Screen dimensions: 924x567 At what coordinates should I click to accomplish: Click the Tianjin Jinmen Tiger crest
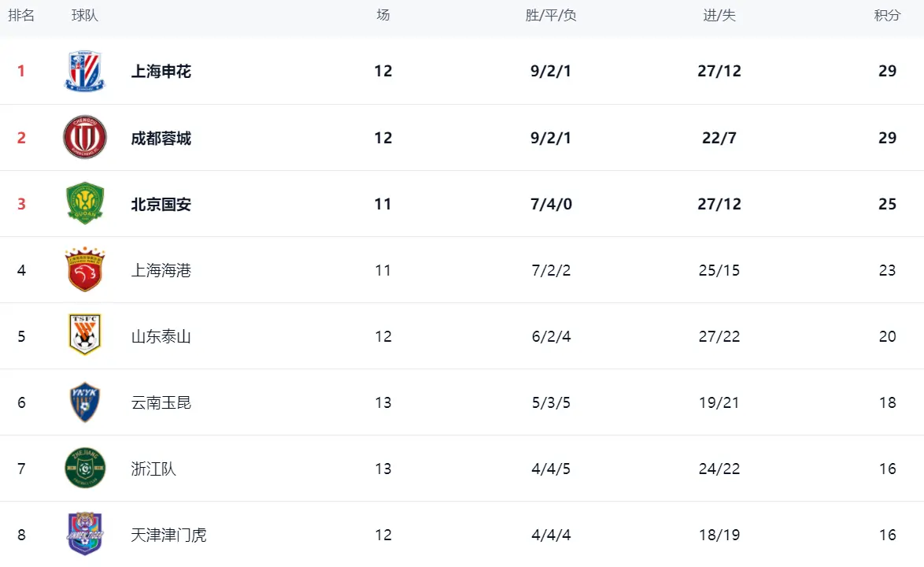click(85, 534)
